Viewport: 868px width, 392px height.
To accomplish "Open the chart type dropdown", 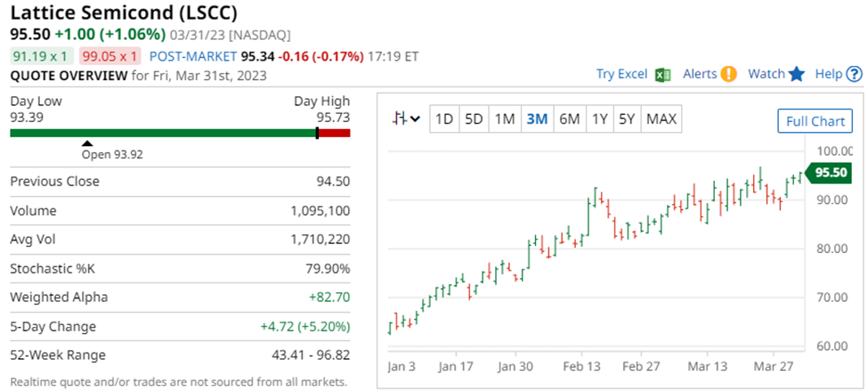I will [407, 118].
